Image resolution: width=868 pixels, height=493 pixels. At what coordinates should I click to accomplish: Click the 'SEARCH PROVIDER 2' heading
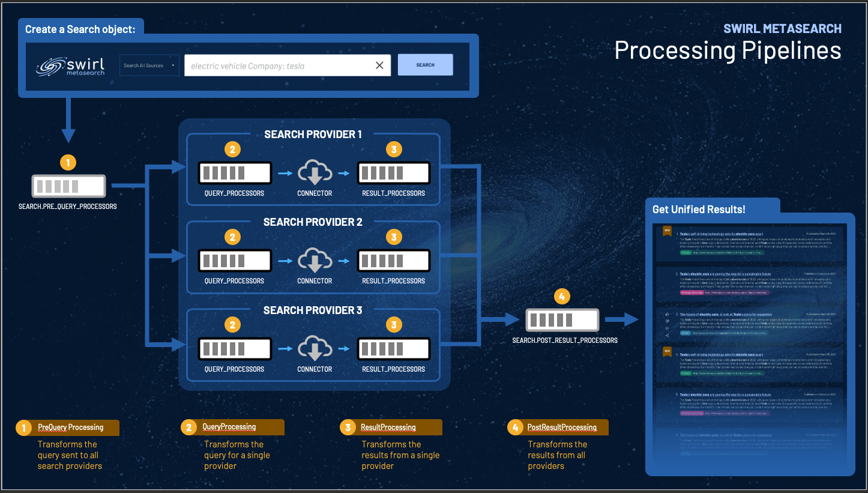tap(313, 222)
